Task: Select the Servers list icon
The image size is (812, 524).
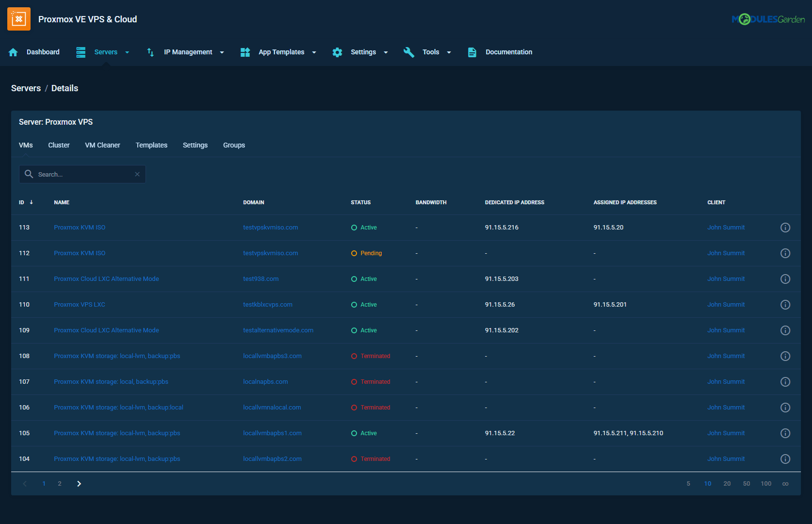Action: [81, 52]
